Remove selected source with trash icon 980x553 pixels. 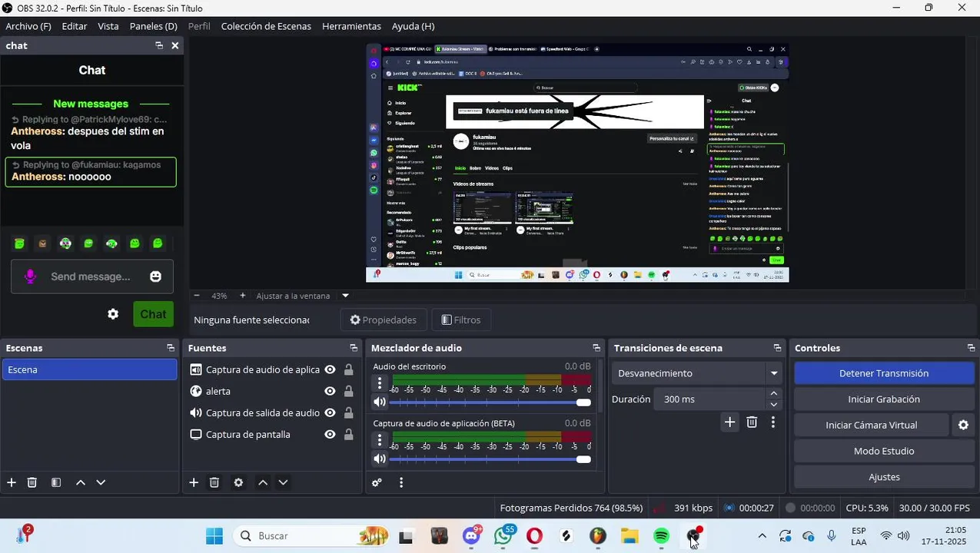214,482
